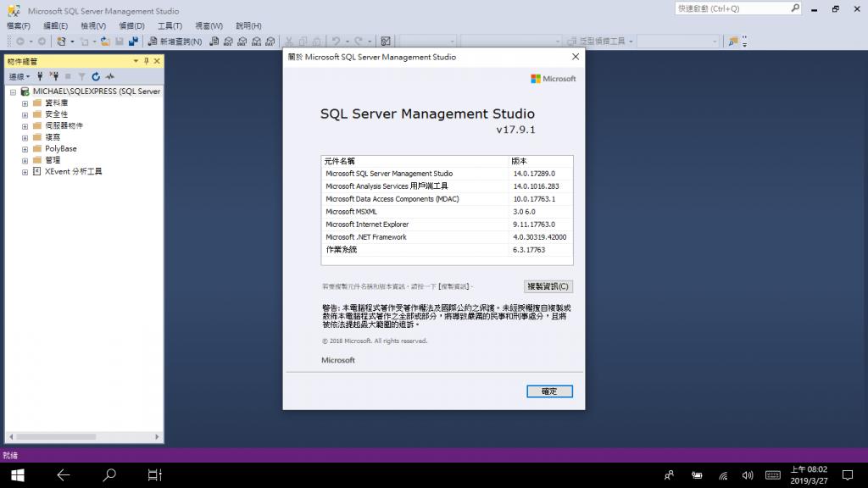
Task: Click the taskbar Back arrow
Action: tap(64, 475)
